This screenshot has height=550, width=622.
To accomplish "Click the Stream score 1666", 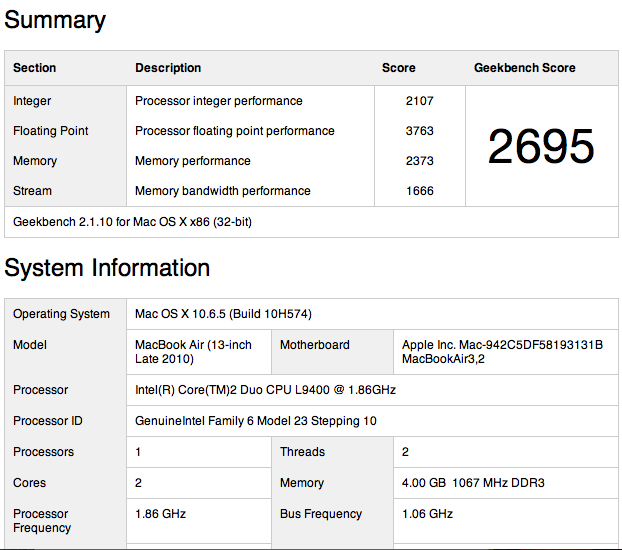I will point(419,191).
